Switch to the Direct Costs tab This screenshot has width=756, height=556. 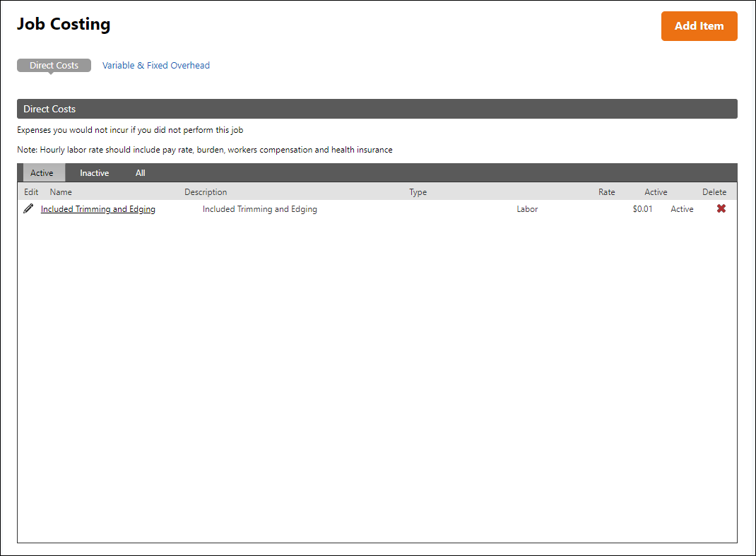54,65
